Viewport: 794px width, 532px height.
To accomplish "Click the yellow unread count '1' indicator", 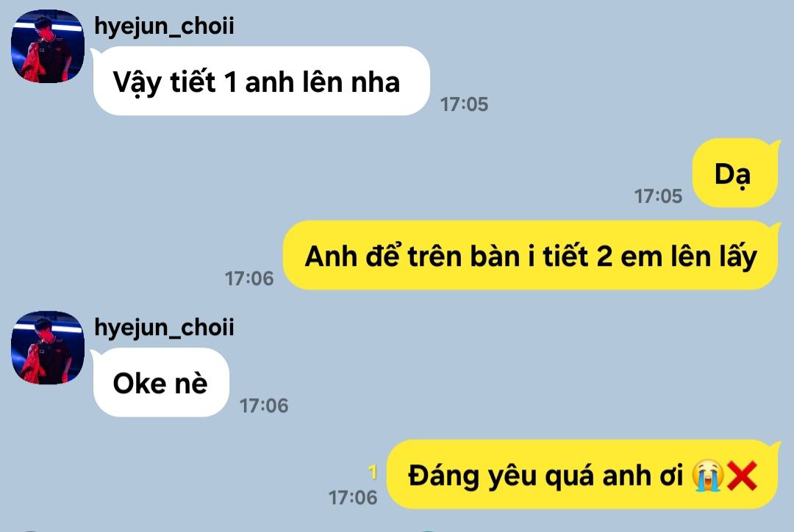I will click(373, 472).
